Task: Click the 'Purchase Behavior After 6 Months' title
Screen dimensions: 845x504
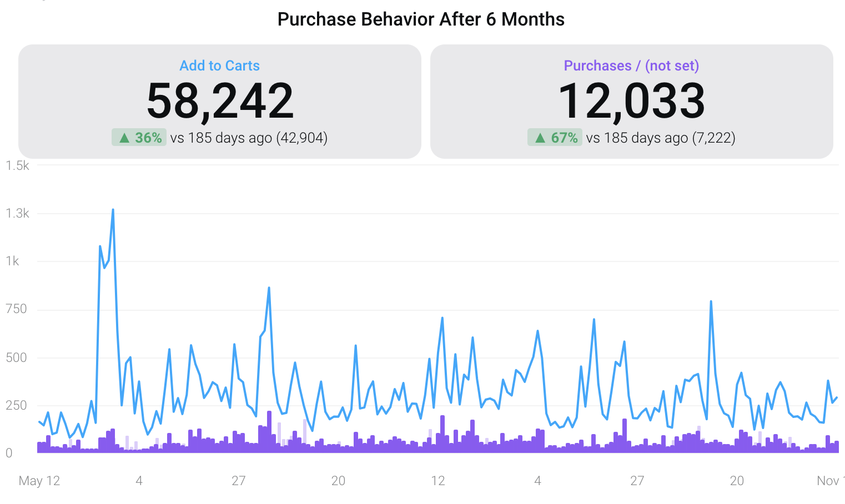Action: tap(421, 19)
